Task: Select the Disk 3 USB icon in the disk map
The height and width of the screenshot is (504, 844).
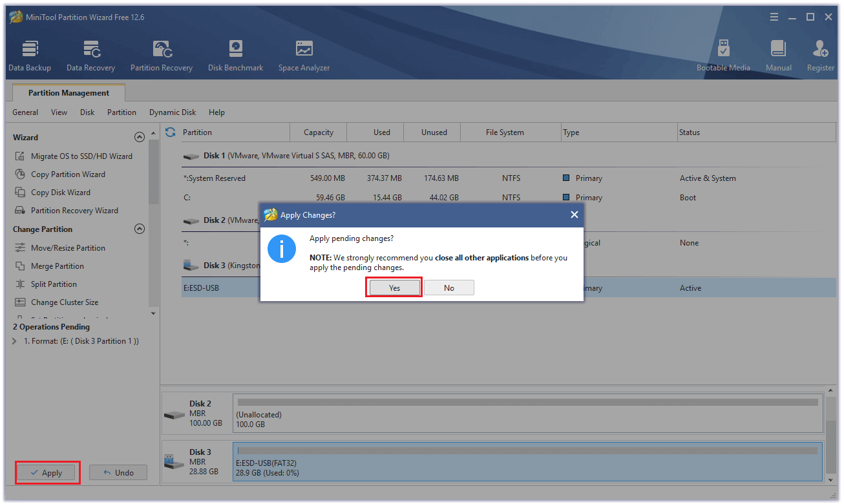Action: (174, 463)
